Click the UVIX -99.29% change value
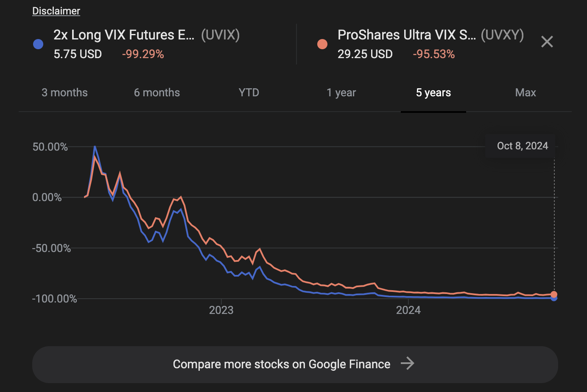Screen dimensions: 587x392 [x=143, y=54]
